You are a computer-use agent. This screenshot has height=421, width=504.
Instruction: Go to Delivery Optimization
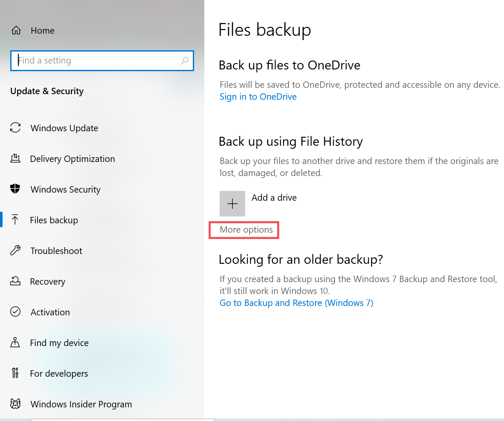point(72,159)
